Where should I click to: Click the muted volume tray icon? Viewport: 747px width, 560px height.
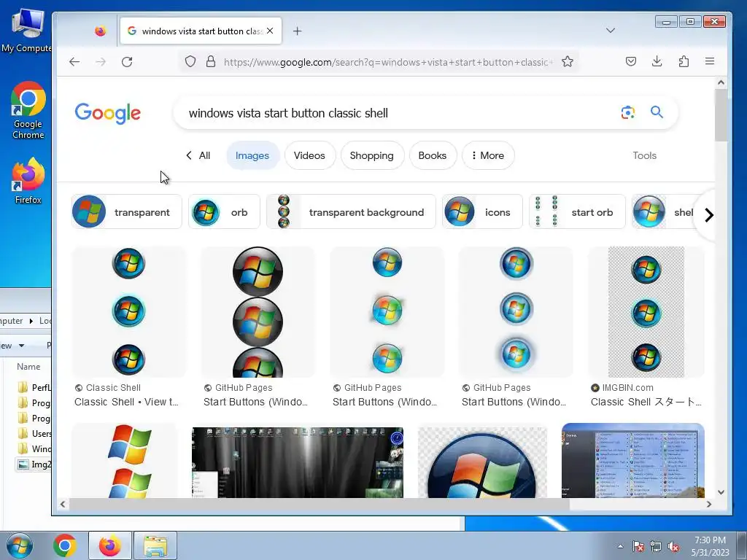(673, 546)
